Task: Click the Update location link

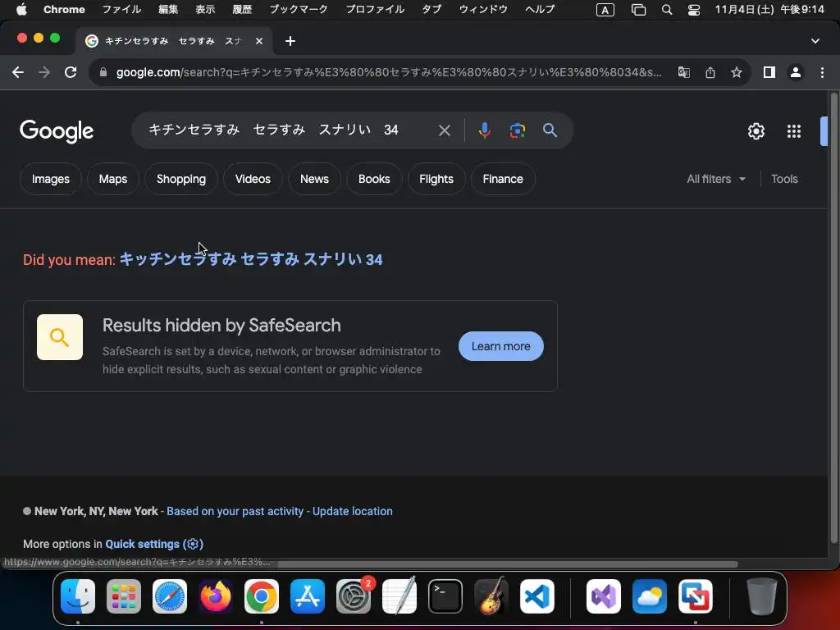Action: [x=353, y=511]
